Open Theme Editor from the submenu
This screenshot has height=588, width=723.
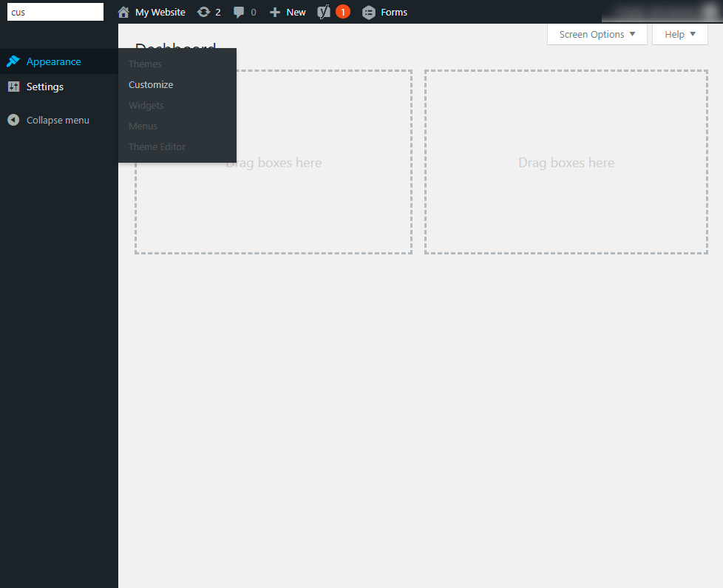point(157,146)
